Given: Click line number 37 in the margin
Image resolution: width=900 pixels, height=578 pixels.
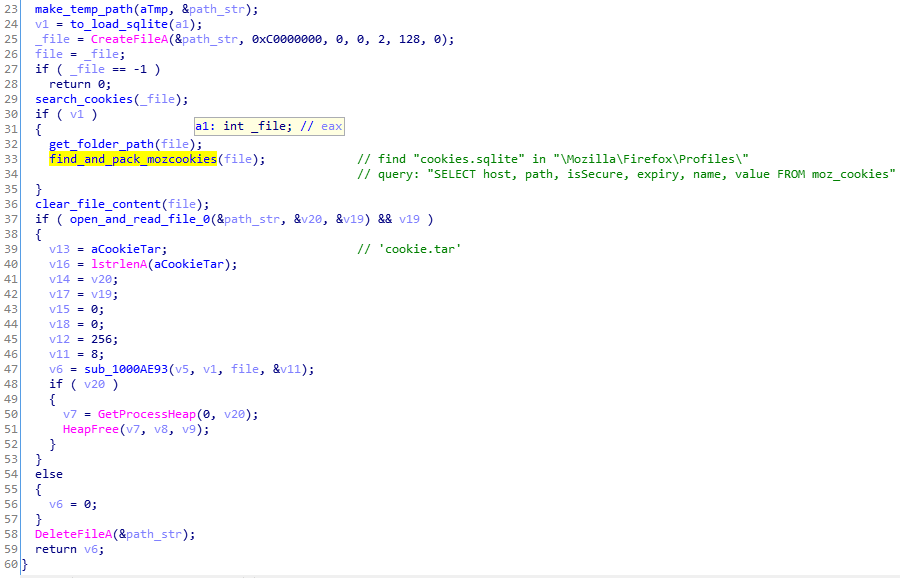Looking at the screenshot, I should 10,218.
